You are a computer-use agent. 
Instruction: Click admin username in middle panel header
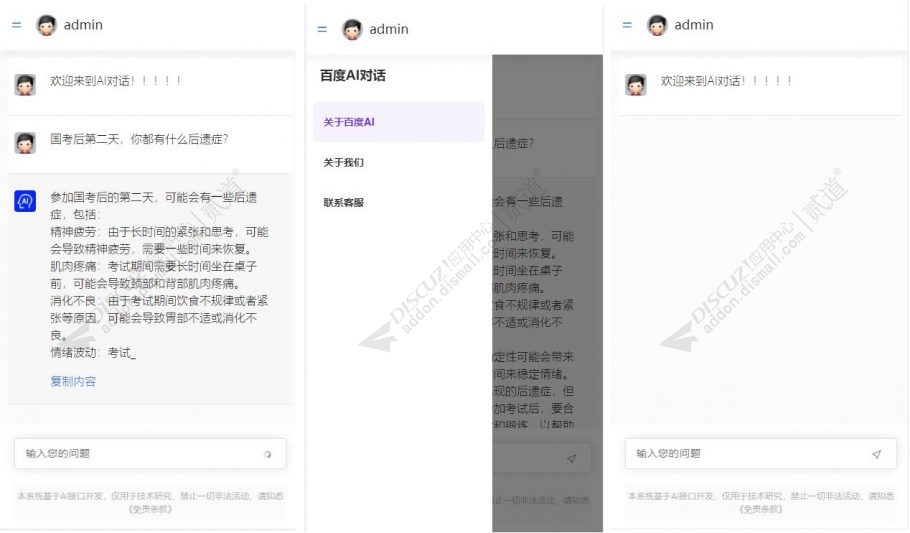(389, 29)
